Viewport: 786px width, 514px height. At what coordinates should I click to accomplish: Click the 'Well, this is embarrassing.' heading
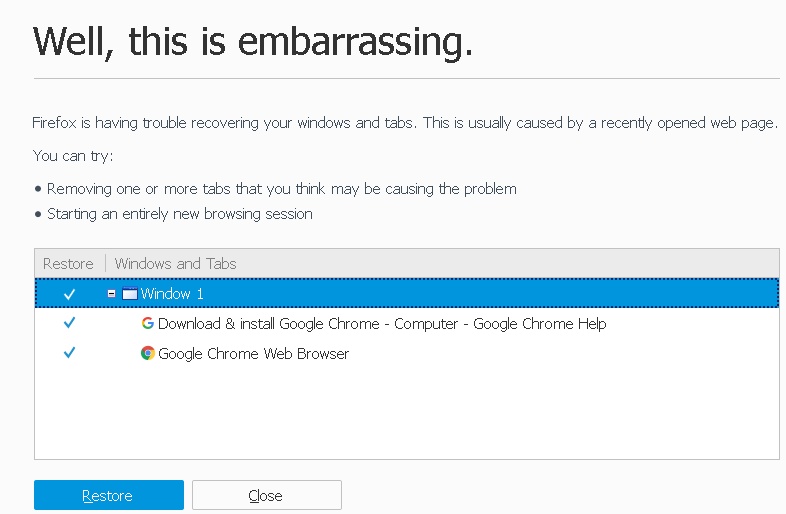(x=253, y=41)
